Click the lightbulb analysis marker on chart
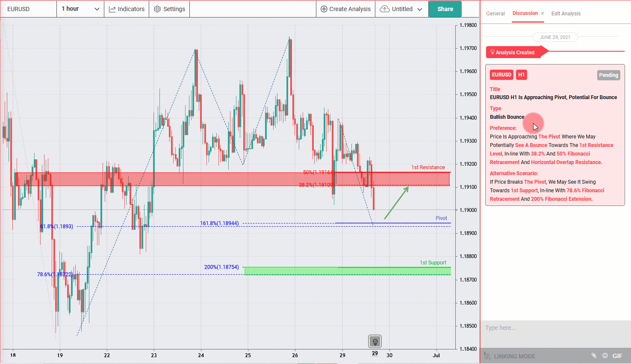This screenshot has width=631, height=364. tap(375, 341)
